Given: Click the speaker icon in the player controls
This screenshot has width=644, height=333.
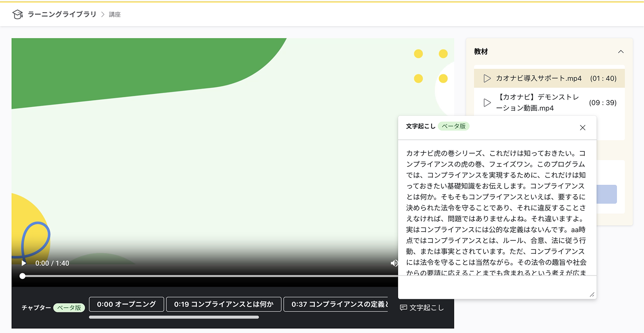Looking at the screenshot, I should click(x=395, y=263).
